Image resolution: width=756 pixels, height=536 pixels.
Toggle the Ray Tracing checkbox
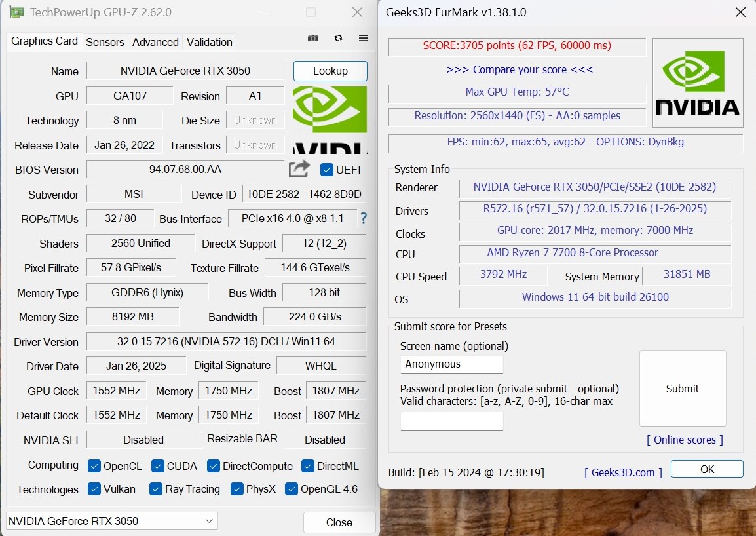tap(156, 489)
